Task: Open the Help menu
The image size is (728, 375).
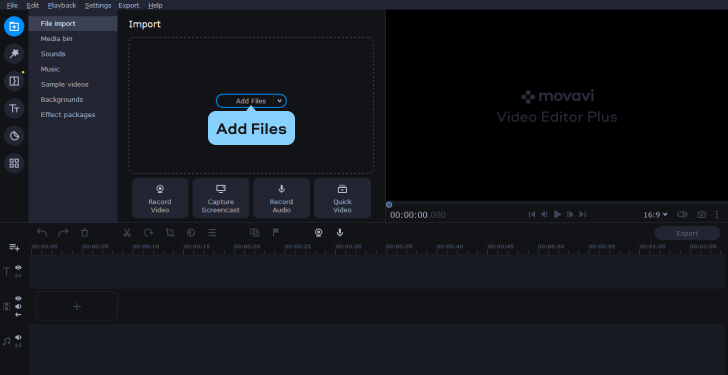Action: tap(155, 6)
